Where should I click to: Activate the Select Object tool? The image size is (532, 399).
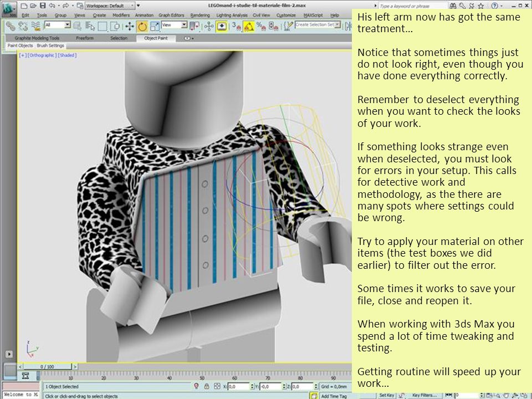78,26
